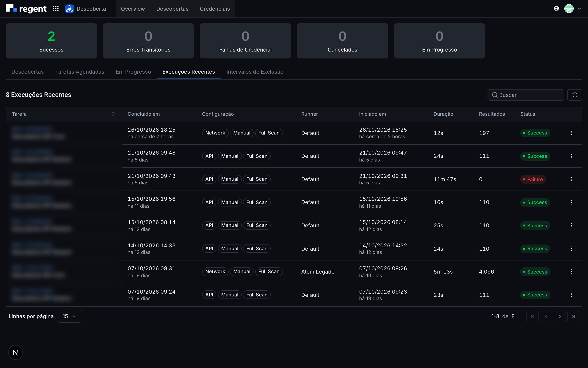588x368 pixels.
Task: Go to the next page
Action: pyautogui.click(x=560, y=316)
